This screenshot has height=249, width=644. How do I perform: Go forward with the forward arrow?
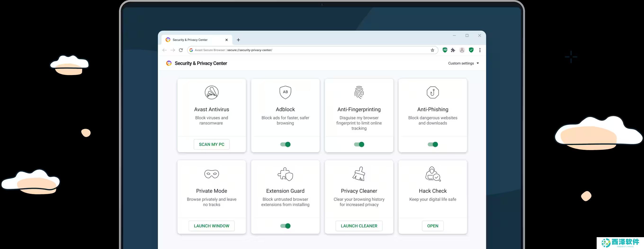173,50
